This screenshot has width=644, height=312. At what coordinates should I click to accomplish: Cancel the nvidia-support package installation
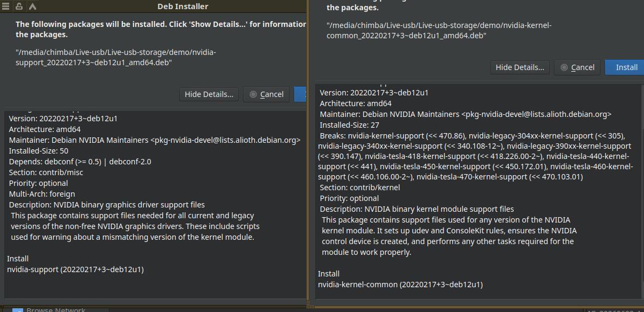pos(266,94)
